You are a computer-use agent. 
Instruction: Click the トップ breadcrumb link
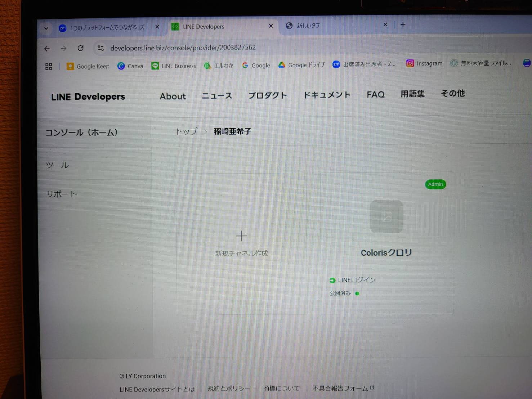187,131
